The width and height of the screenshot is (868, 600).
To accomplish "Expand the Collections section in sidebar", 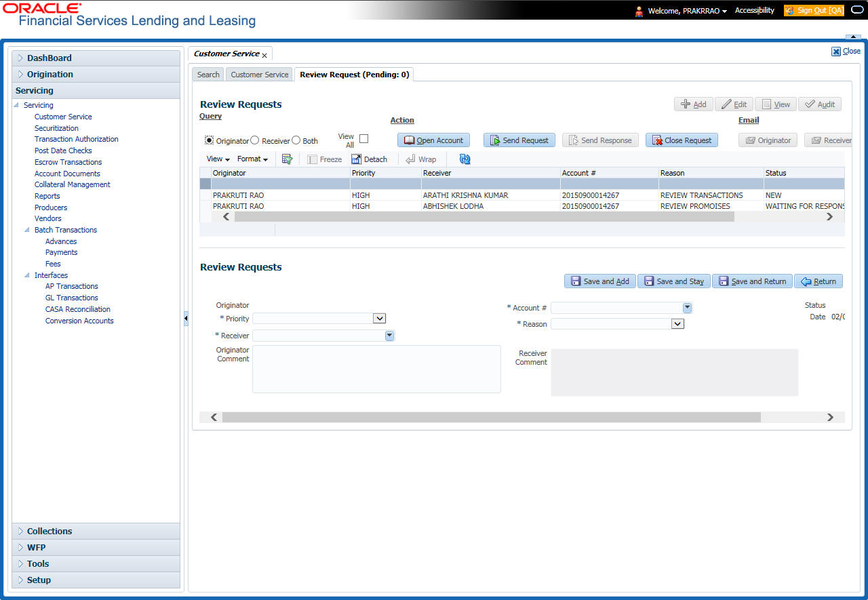I will point(50,532).
